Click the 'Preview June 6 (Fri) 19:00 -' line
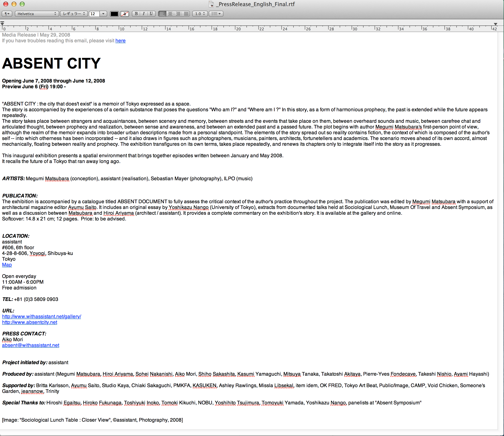This screenshot has height=436, width=504. tap(34, 87)
